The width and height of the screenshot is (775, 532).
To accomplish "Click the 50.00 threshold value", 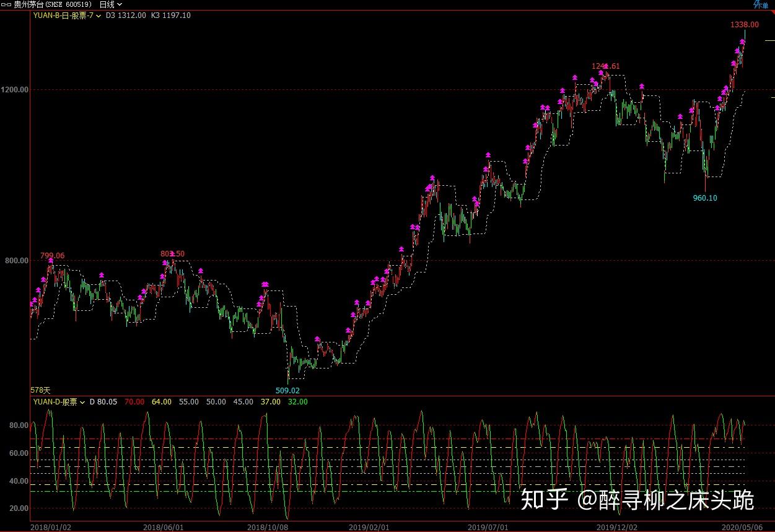I will 216,402.
